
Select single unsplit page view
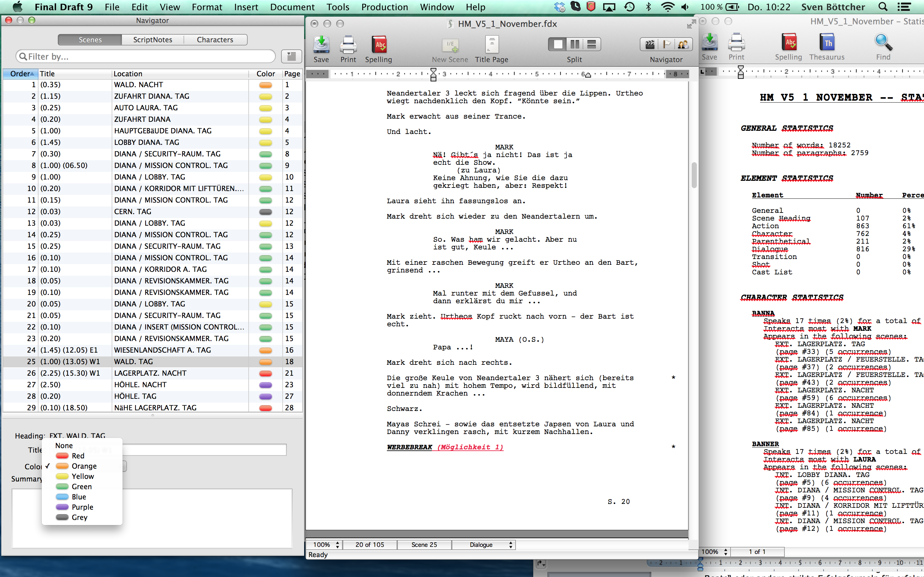[x=558, y=45]
